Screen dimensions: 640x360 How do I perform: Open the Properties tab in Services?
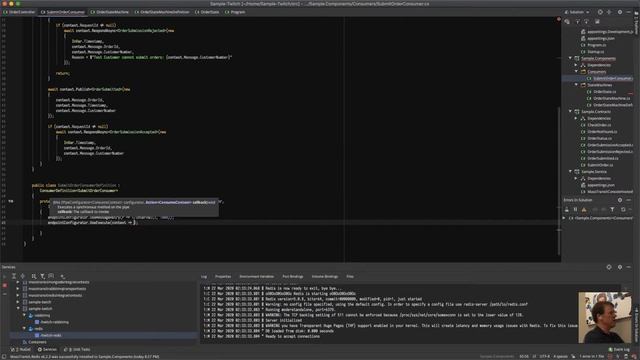pyautogui.click(x=223, y=277)
